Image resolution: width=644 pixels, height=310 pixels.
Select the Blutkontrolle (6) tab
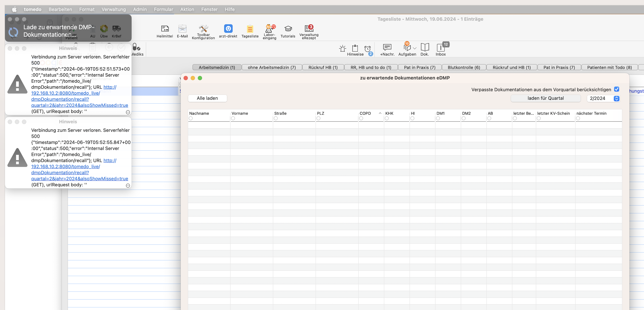[x=464, y=67]
